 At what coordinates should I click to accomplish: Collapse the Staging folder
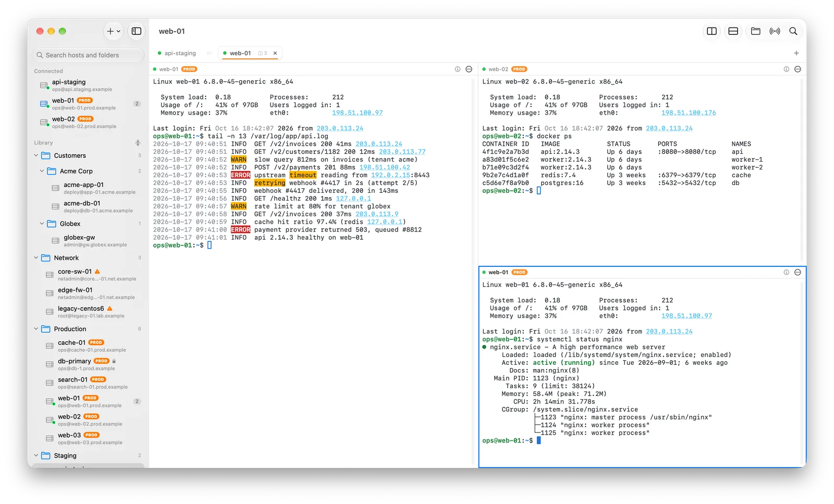(36, 456)
